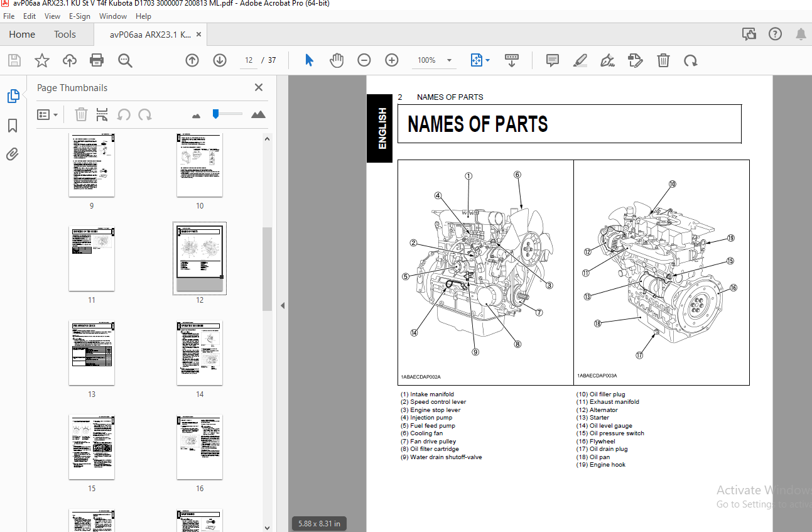Zoom in with the plus icon
This screenshot has width=812, height=532.
coord(392,60)
